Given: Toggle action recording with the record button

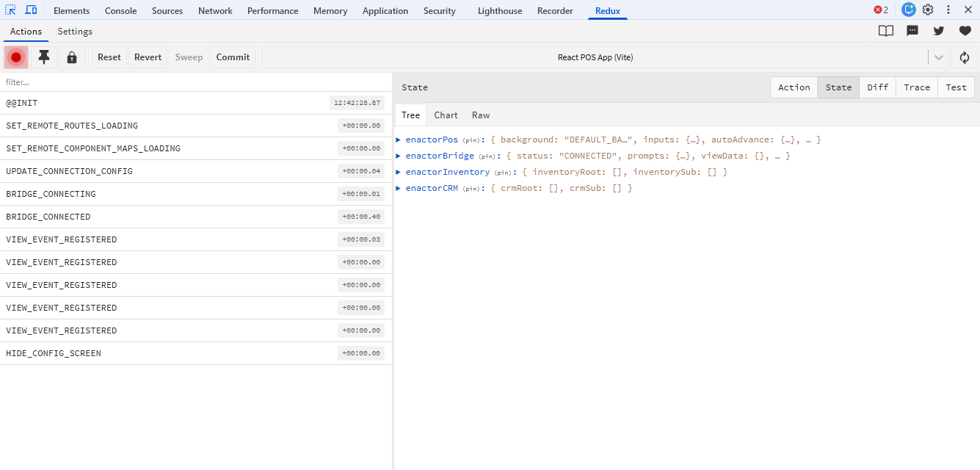Looking at the screenshot, I should pos(15,57).
